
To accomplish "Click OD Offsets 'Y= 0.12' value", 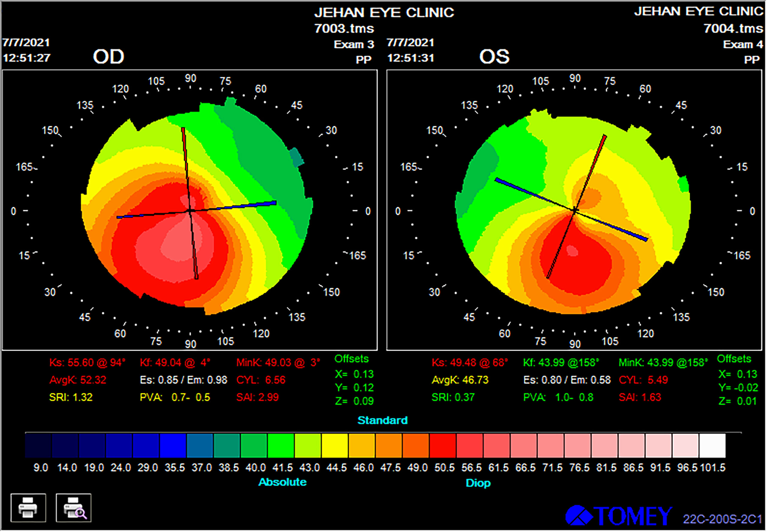I will pos(355,388).
